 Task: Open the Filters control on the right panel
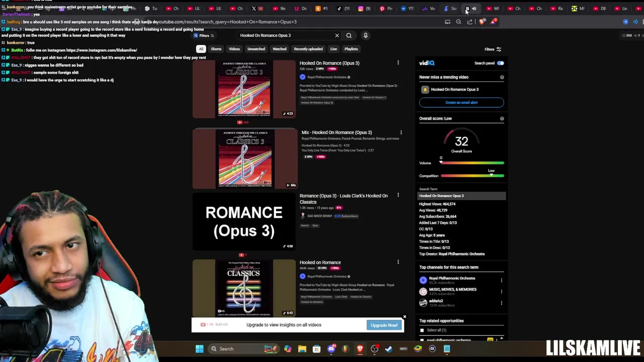click(493, 49)
